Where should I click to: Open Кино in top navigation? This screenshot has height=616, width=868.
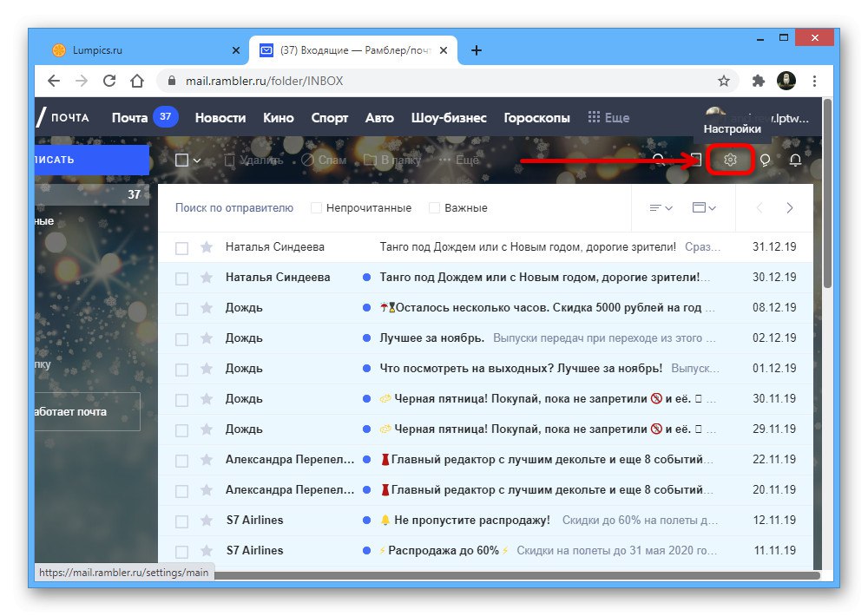pyautogui.click(x=279, y=118)
